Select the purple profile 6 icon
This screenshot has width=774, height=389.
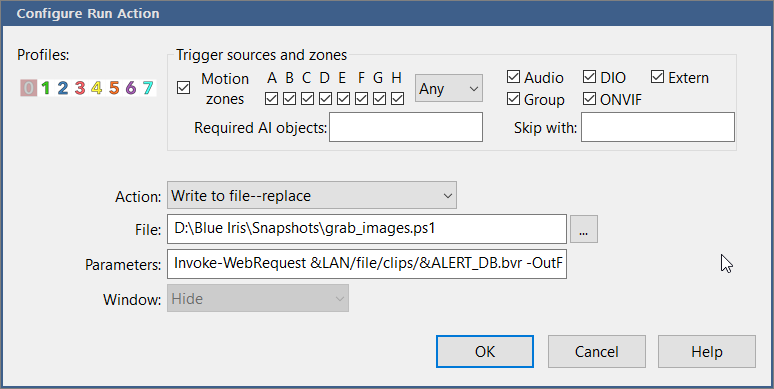click(131, 88)
